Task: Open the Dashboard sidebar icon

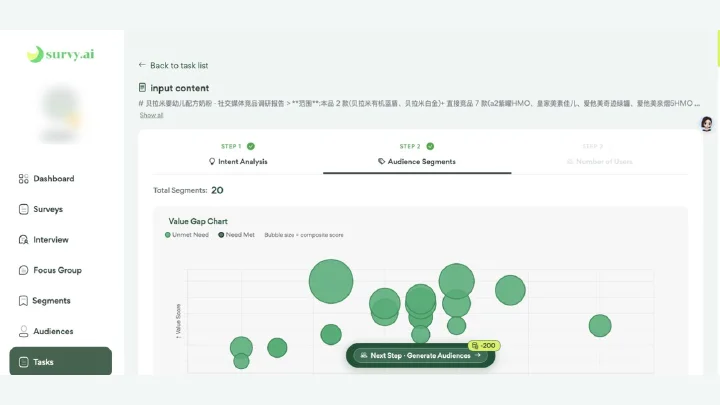Action: point(23,179)
